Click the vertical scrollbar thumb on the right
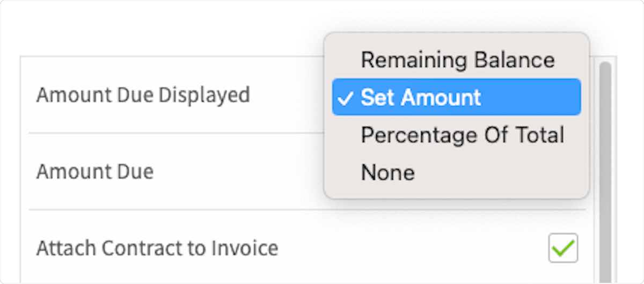644x284 pixels. 605,161
